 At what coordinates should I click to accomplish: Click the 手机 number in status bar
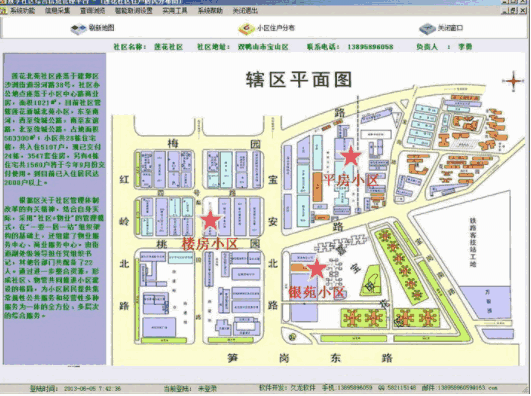tap(346, 388)
